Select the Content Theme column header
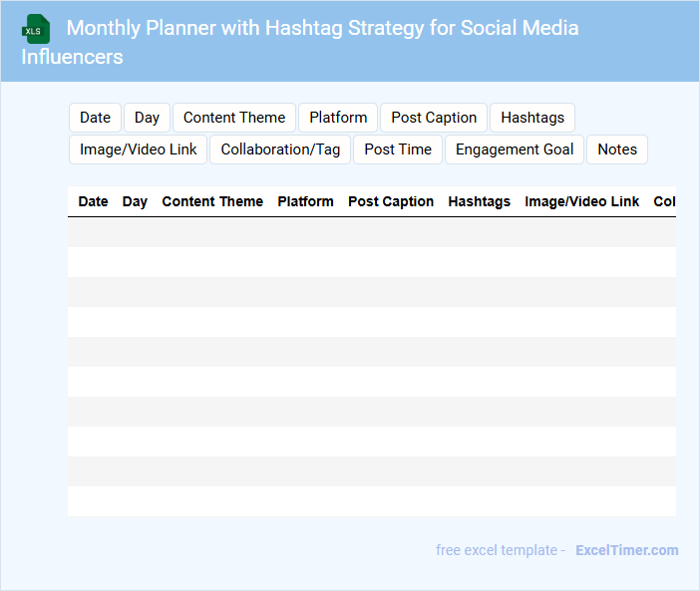This screenshot has height=591, width=700. point(212,201)
